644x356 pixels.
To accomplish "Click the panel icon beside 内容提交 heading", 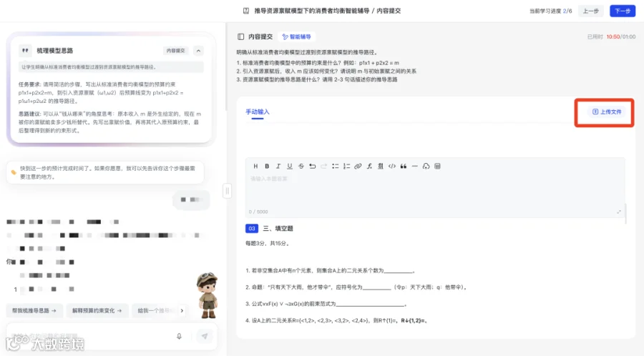I will click(x=240, y=36).
